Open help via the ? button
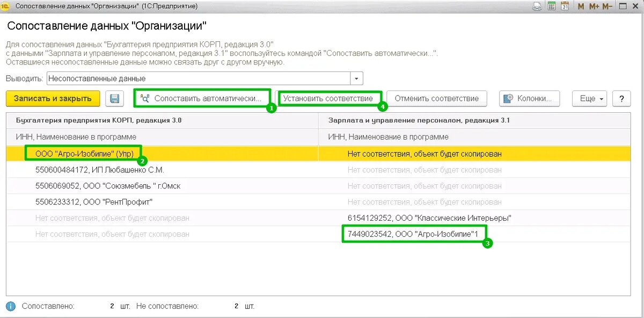This screenshot has height=318, width=644. (621, 98)
